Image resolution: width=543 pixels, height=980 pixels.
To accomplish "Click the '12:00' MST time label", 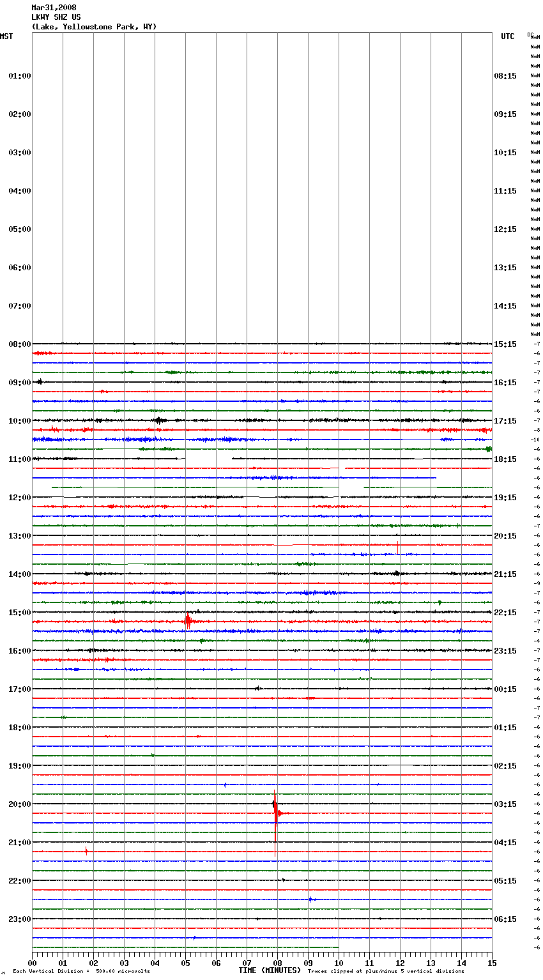I will tap(20, 498).
